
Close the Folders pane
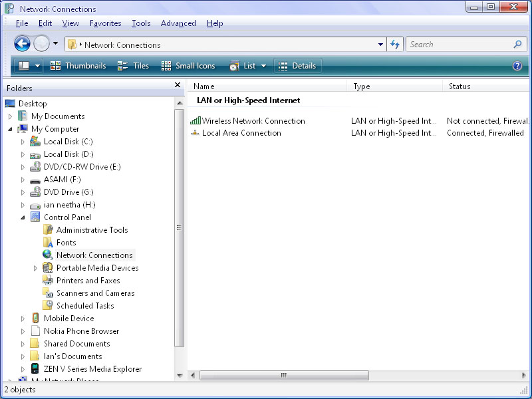(178, 85)
